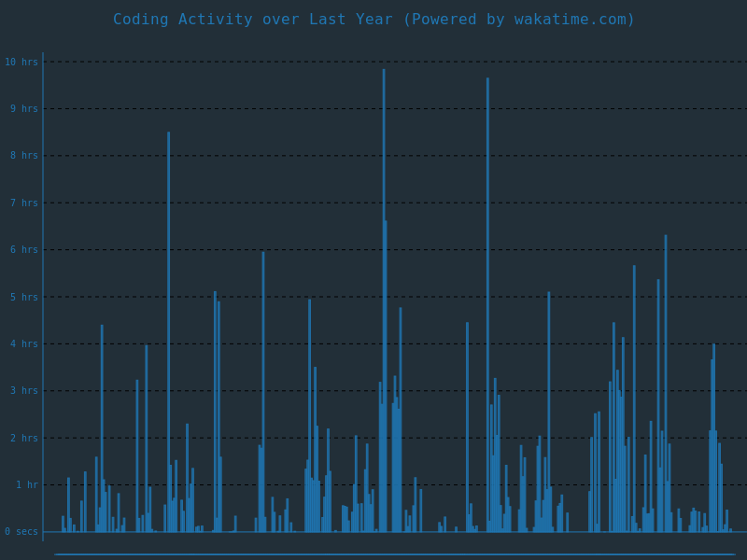Screen dimensions: 747x560
Task: Click the '8 hrs' axis tick label
Action: [24, 156]
